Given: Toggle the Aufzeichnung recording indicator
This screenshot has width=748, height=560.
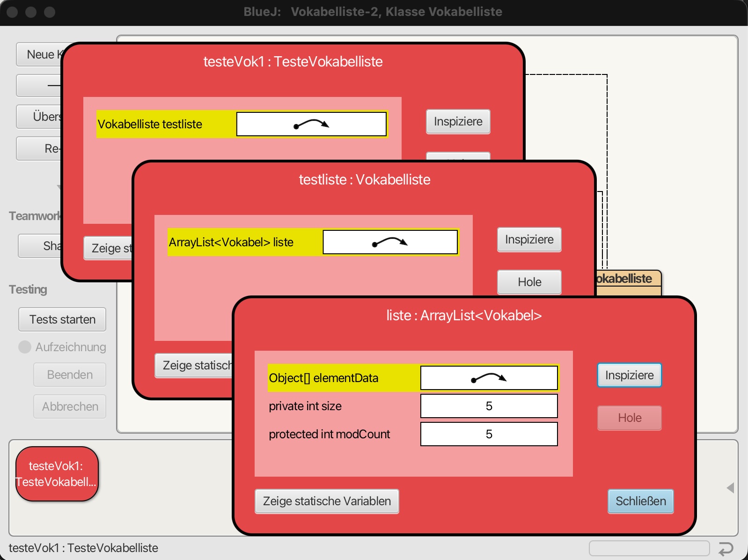Looking at the screenshot, I should 25,347.
